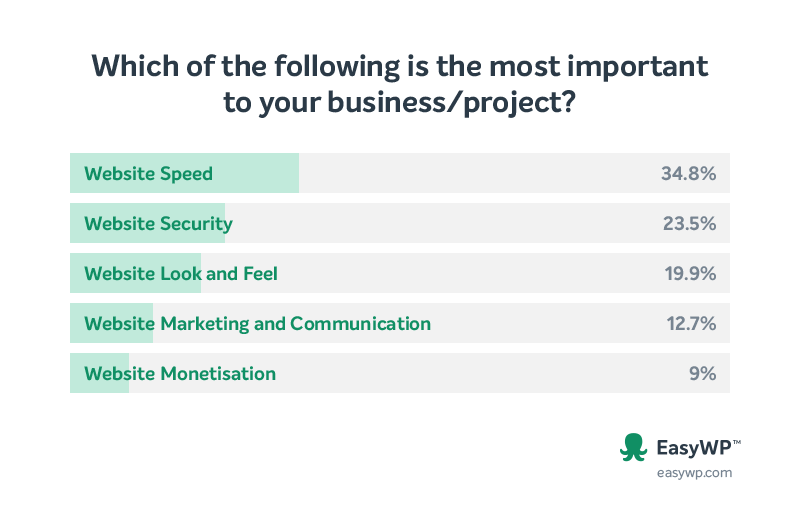
Task: Click the 19.9% percentage value
Action: (x=690, y=273)
